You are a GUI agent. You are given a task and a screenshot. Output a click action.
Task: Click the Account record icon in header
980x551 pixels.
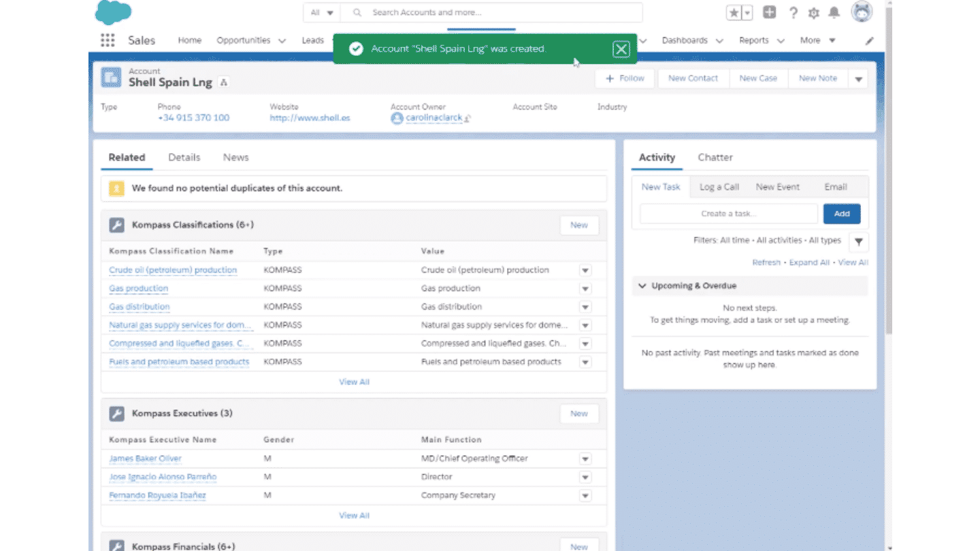pos(111,77)
